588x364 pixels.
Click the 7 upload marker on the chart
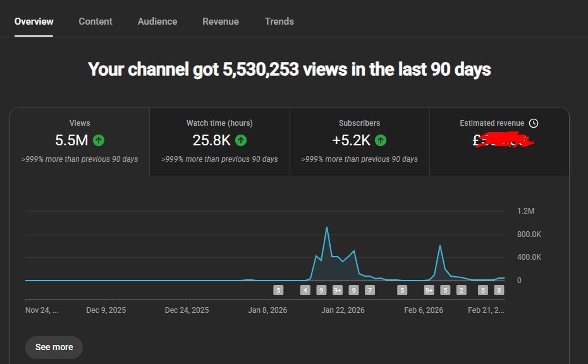pyautogui.click(x=369, y=289)
